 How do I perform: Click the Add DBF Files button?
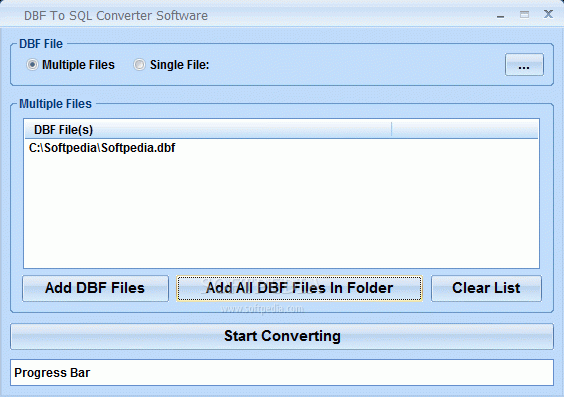[95, 288]
